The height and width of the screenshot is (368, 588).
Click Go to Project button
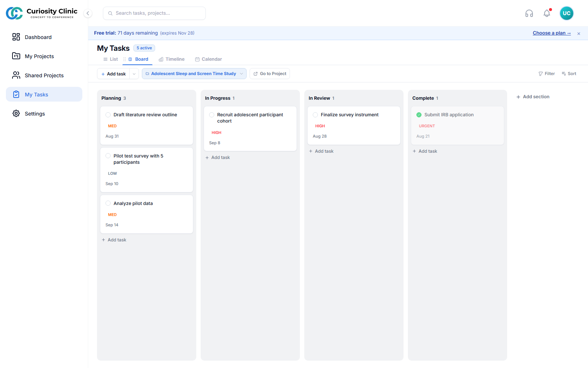pyautogui.click(x=270, y=74)
